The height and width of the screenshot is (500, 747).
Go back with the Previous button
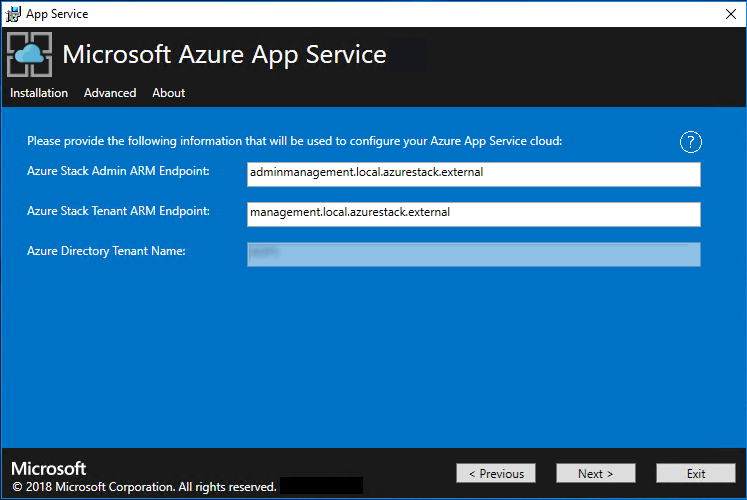point(496,473)
